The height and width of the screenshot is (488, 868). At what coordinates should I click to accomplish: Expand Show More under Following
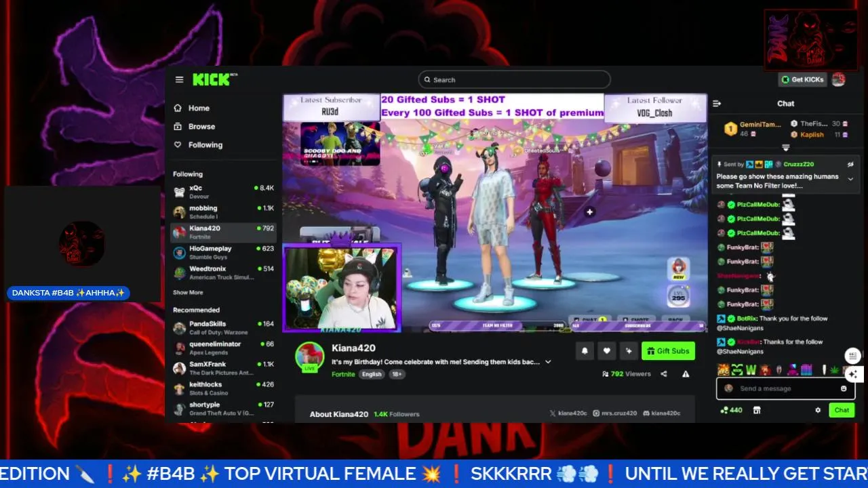pyautogui.click(x=188, y=293)
